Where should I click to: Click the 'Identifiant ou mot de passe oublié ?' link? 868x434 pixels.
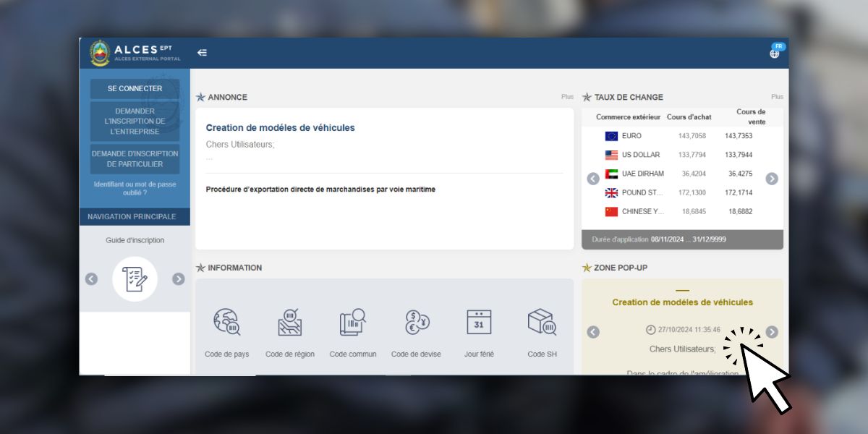(x=135, y=189)
